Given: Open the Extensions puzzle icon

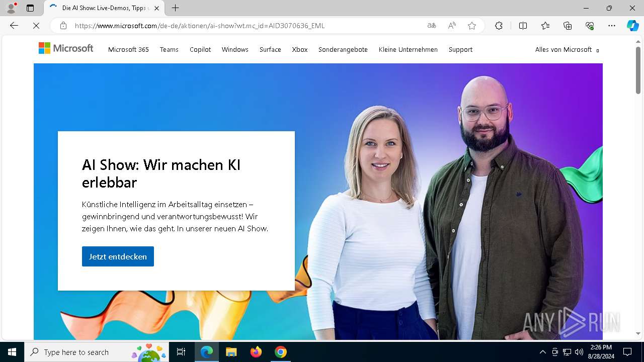Looking at the screenshot, I should (499, 26).
